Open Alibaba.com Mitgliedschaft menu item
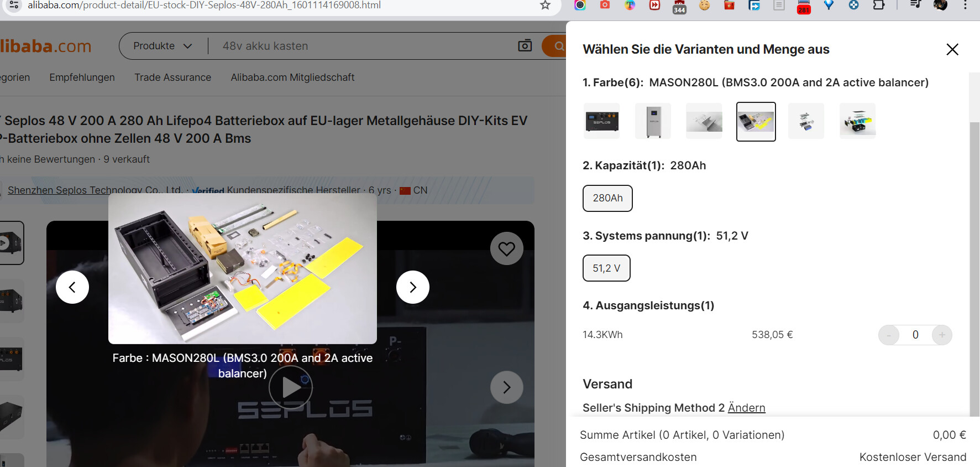Viewport: 980px width, 467px height. coord(292,77)
